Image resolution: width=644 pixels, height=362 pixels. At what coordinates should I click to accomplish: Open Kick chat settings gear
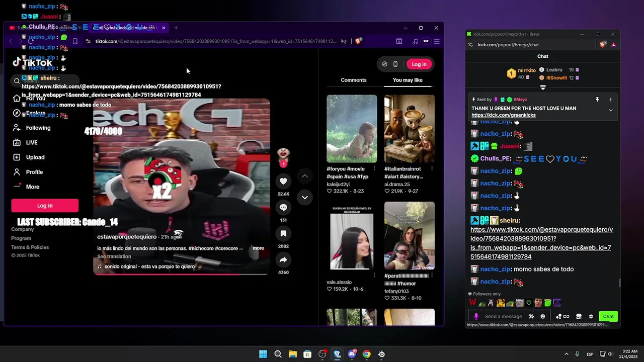(591, 316)
